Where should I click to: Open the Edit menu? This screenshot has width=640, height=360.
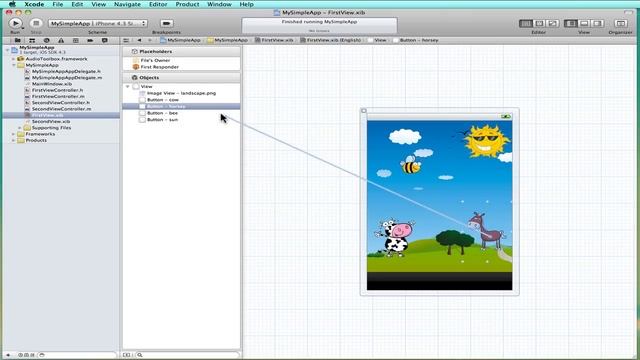click(x=77, y=4)
